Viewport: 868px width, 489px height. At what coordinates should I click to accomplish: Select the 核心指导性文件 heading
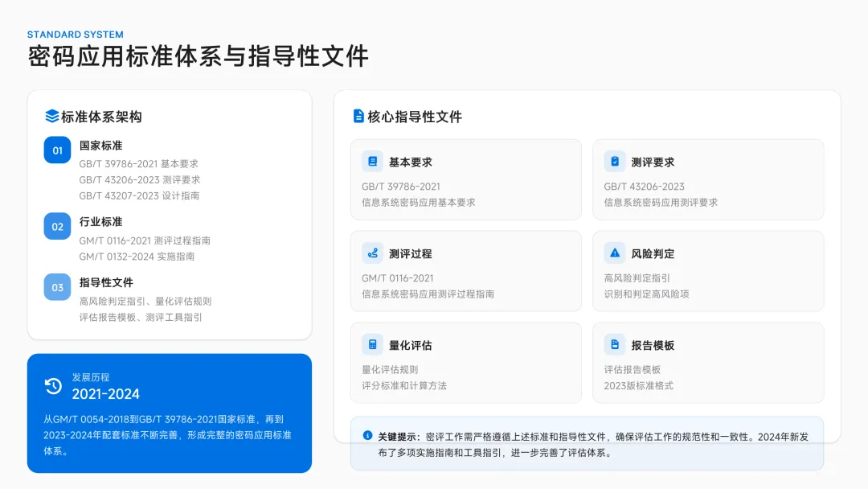[x=415, y=117]
